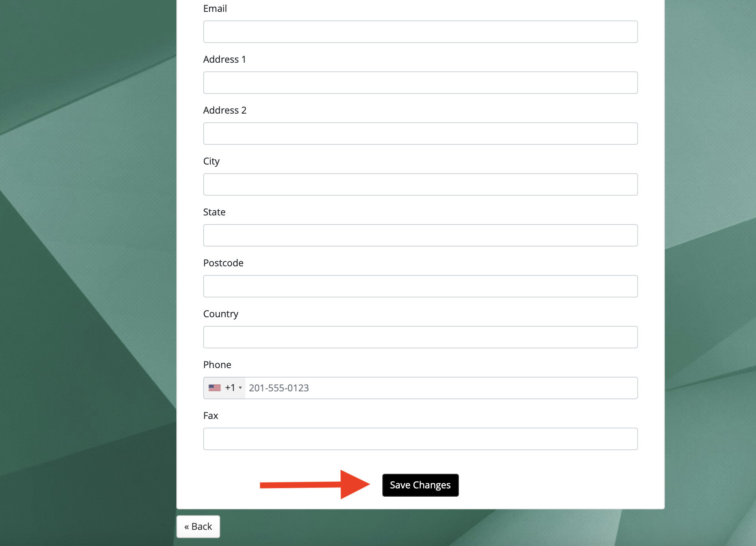Select the Country text input
The width and height of the screenshot is (756, 546).
pos(420,337)
